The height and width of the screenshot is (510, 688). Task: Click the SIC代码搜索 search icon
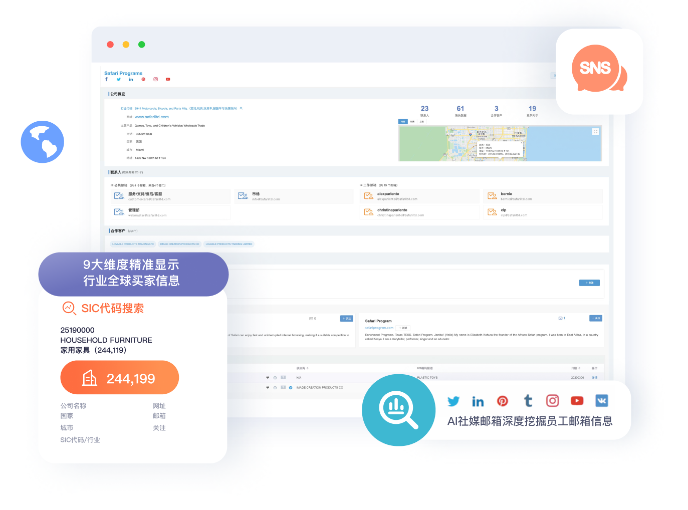pyautogui.click(x=69, y=308)
